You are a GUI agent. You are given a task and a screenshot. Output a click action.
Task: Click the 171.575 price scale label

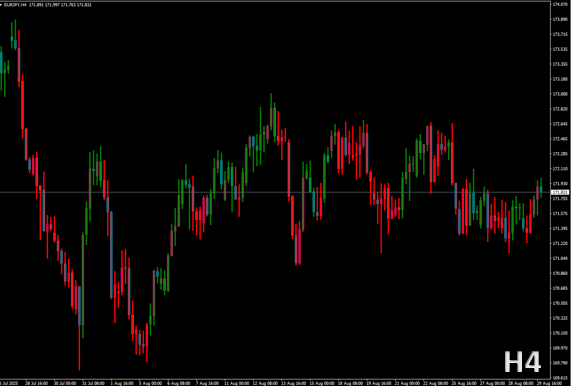[x=560, y=213]
